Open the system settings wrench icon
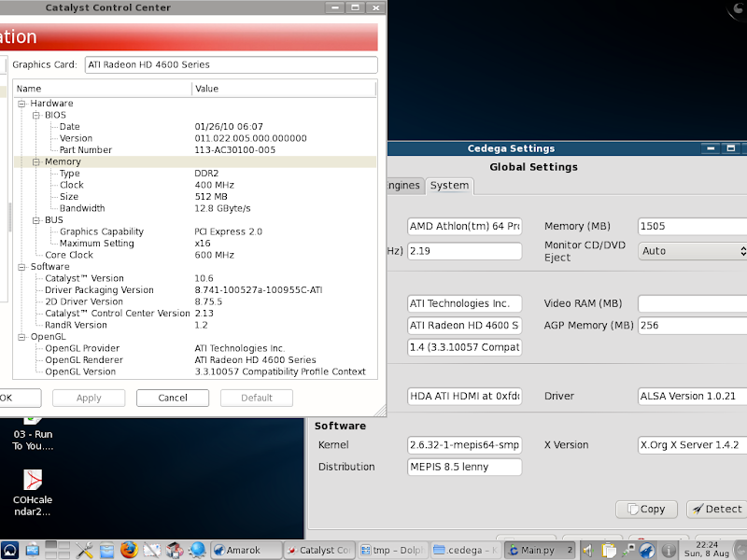This screenshot has height=560, width=747. click(x=84, y=550)
